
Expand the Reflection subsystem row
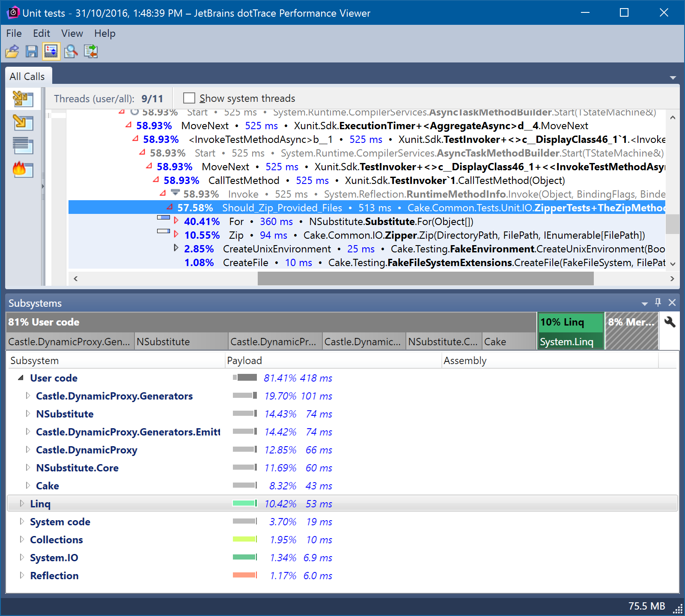(22, 575)
